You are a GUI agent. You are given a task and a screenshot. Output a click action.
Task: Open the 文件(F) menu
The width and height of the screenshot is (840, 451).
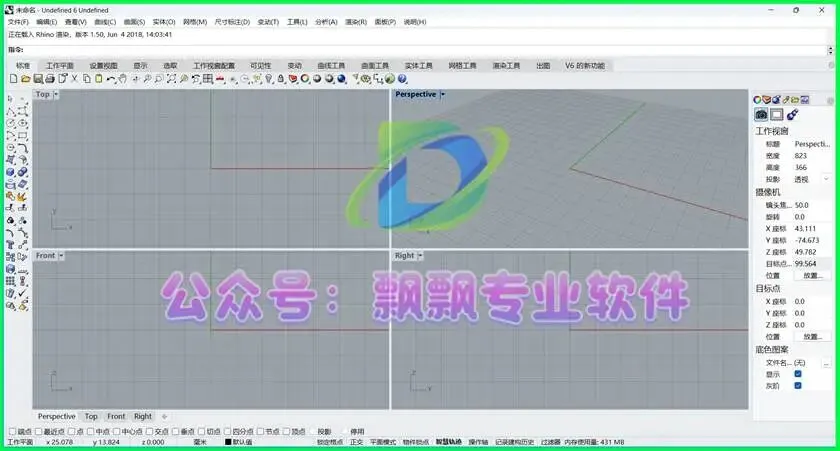click(x=18, y=22)
